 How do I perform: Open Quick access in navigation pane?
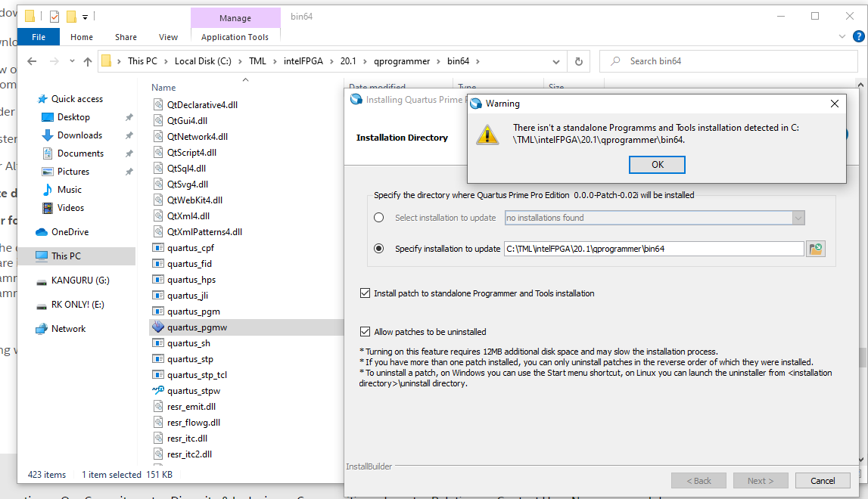77,99
